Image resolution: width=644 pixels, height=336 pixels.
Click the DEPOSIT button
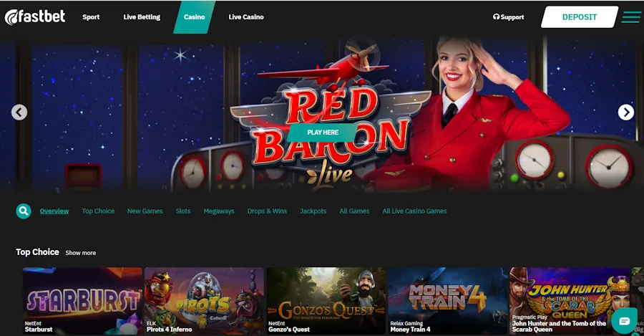click(x=580, y=17)
